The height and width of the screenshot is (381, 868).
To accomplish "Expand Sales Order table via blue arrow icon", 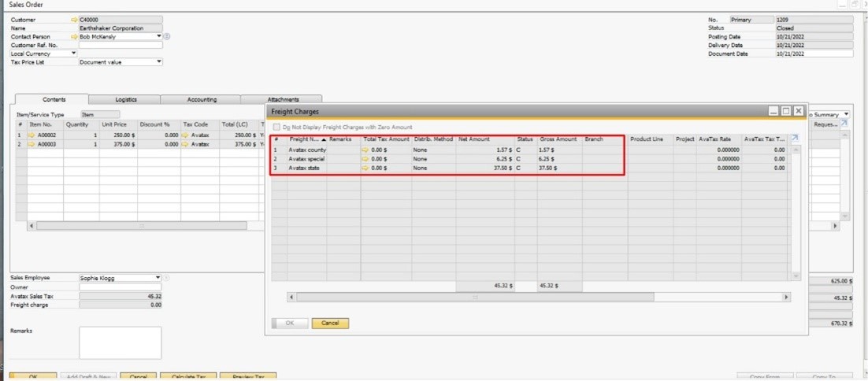I will 844,124.
